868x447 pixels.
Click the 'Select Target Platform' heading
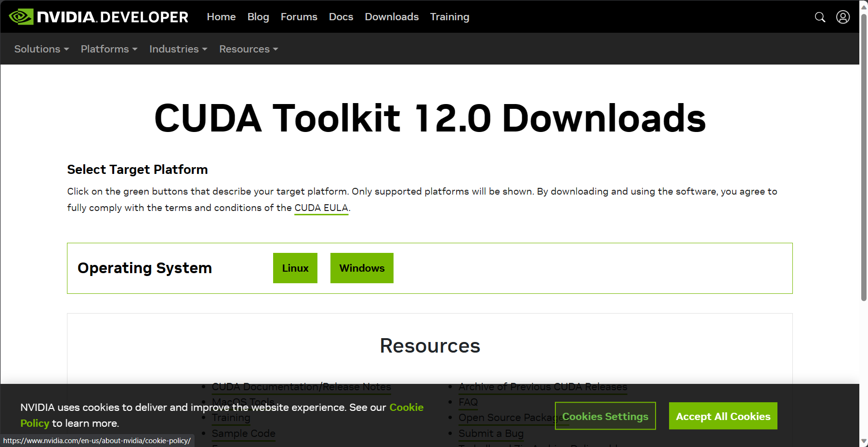pyautogui.click(x=137, y=170)
